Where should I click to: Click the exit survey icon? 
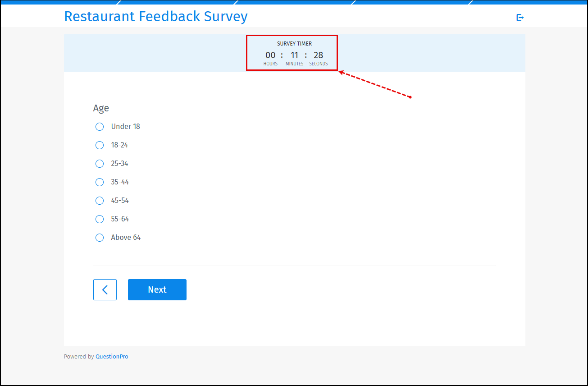click(x=520, y=17)
